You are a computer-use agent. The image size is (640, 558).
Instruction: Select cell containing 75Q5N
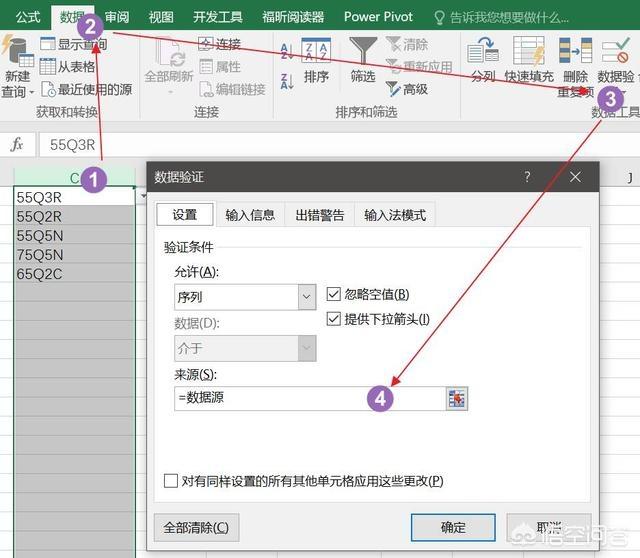click(74, 255)
